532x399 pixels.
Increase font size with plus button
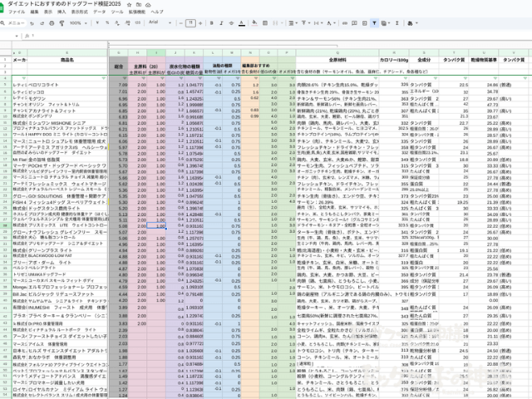coord(200,23)
